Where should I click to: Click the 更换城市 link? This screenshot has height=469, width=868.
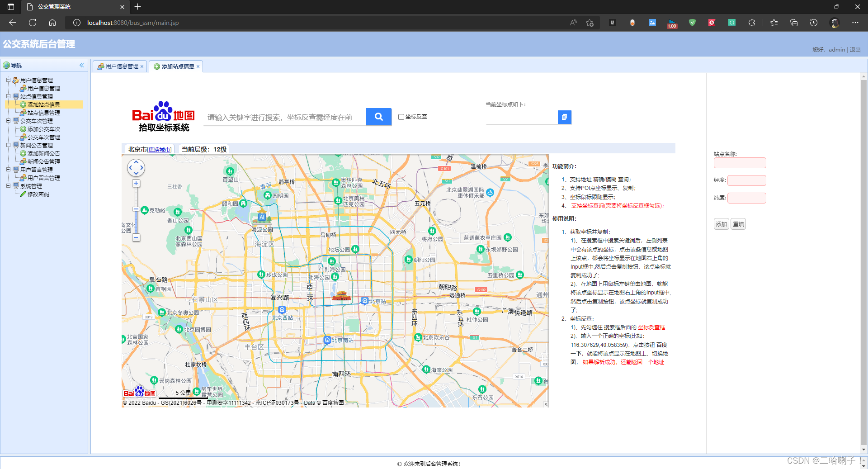(x=160, y=150)
